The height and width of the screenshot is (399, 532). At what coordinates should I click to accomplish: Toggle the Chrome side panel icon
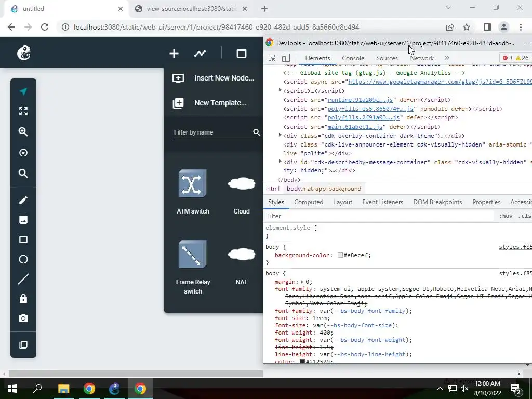tap(487, 27)
